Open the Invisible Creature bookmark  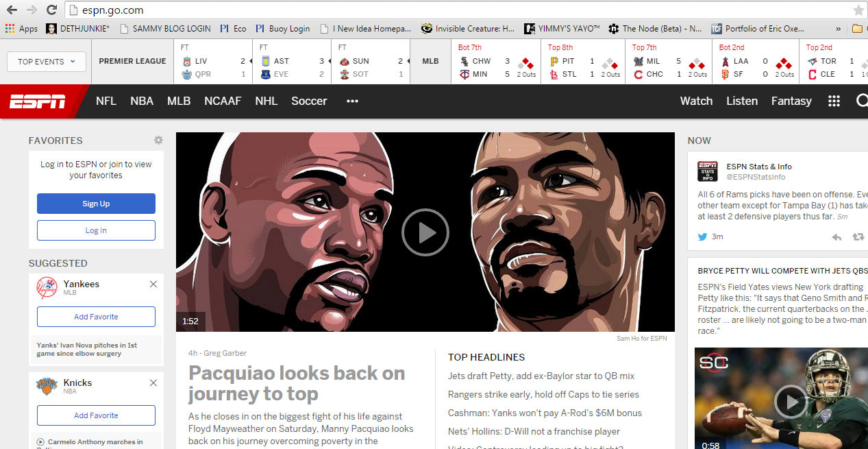pos(468,29)
